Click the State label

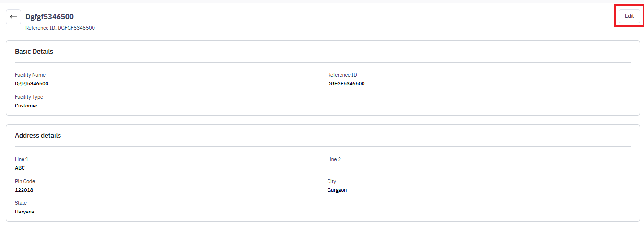pyautogui.click(x=21, y=203)
